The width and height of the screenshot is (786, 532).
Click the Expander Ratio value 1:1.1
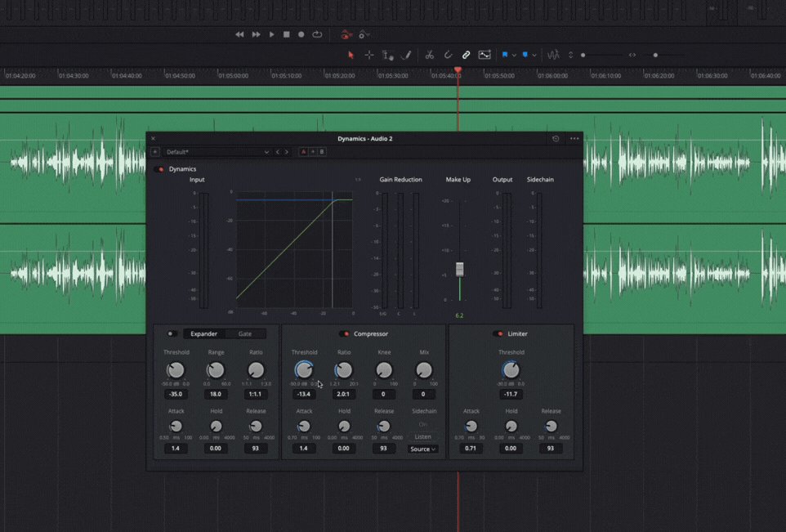256,394
